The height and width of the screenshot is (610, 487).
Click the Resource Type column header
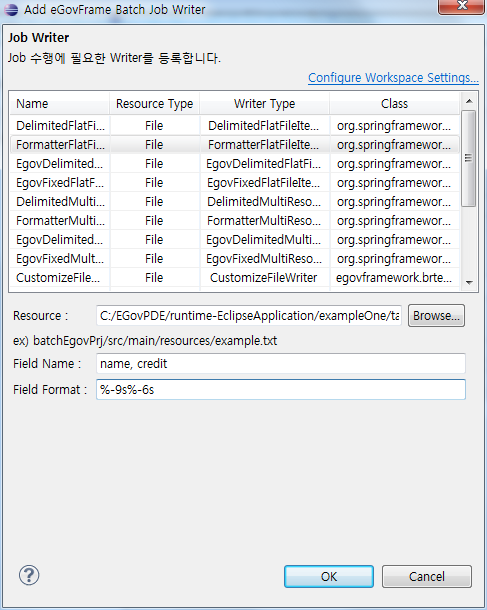[x=154, y=103]
